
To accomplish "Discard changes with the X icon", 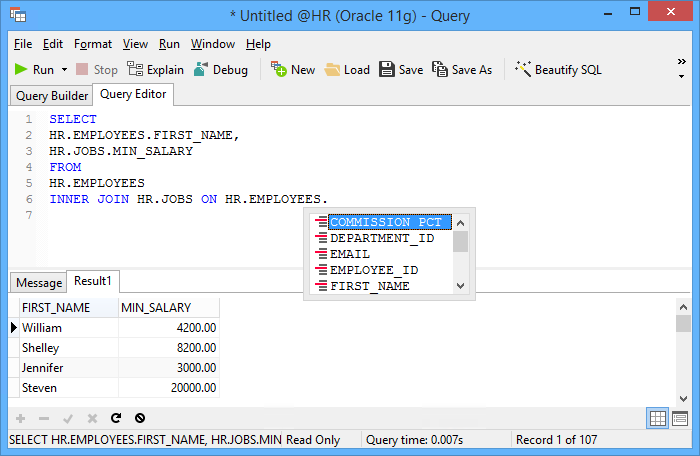I will tap(92, 418).
